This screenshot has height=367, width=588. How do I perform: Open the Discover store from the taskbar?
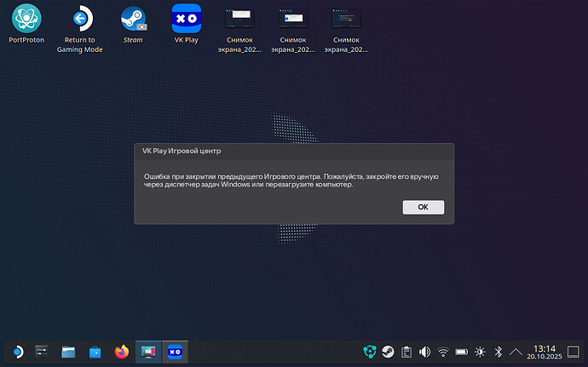(x=95, y=351)
